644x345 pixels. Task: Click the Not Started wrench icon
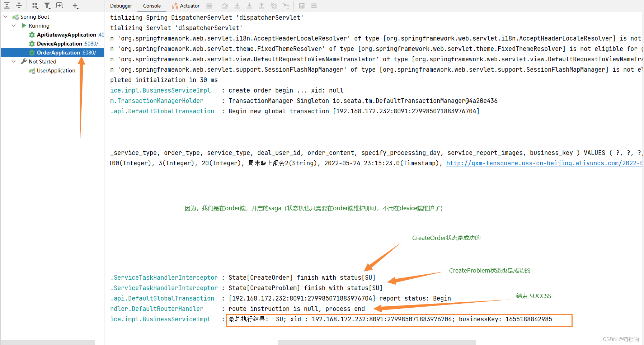click(x=24, y=61)
